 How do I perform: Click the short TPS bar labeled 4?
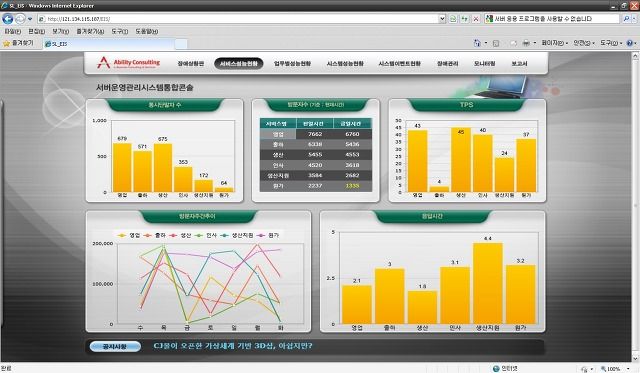point(439,189)
